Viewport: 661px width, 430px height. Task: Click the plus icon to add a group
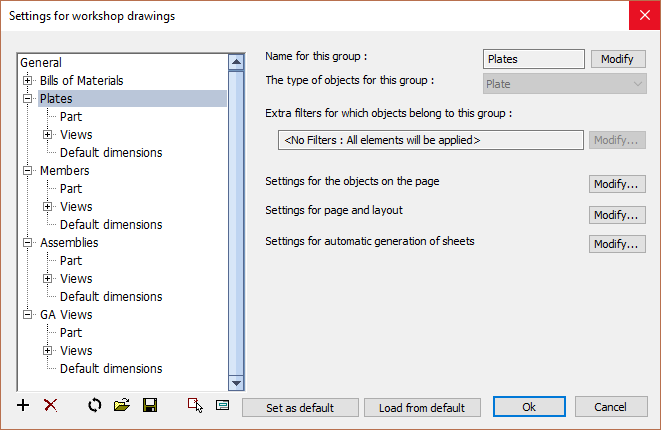point(23,406)
